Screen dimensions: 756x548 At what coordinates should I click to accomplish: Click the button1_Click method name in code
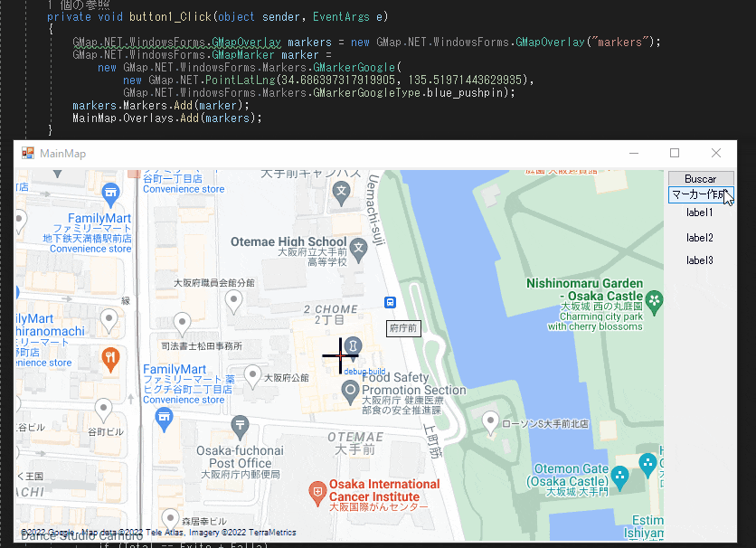(170, 17)
